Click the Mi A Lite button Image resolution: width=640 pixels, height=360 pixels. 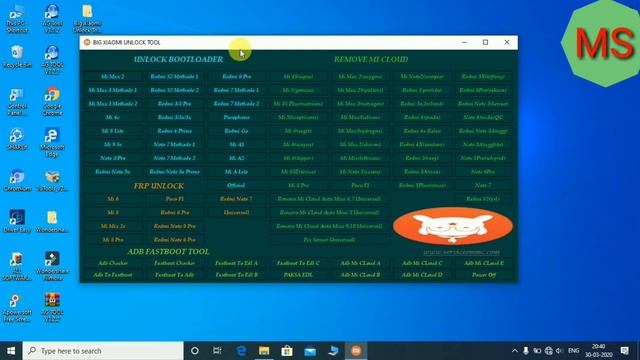[236, 172]
